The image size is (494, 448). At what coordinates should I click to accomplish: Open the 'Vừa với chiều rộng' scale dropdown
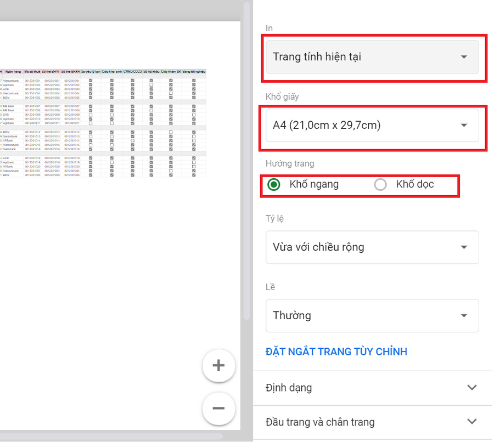coord(372,247)
